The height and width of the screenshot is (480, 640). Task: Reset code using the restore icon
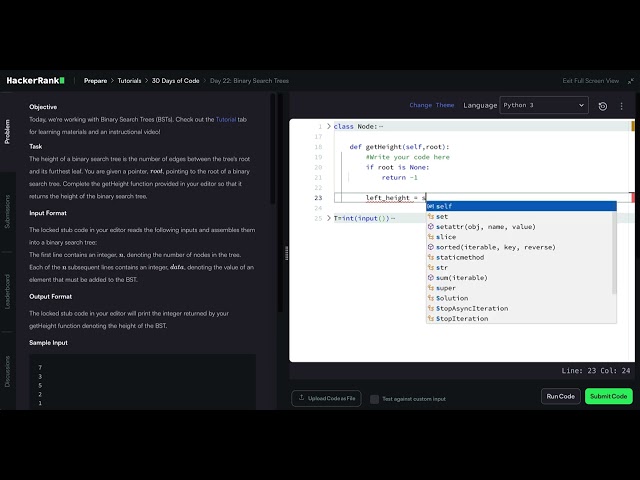click(602, 106)
